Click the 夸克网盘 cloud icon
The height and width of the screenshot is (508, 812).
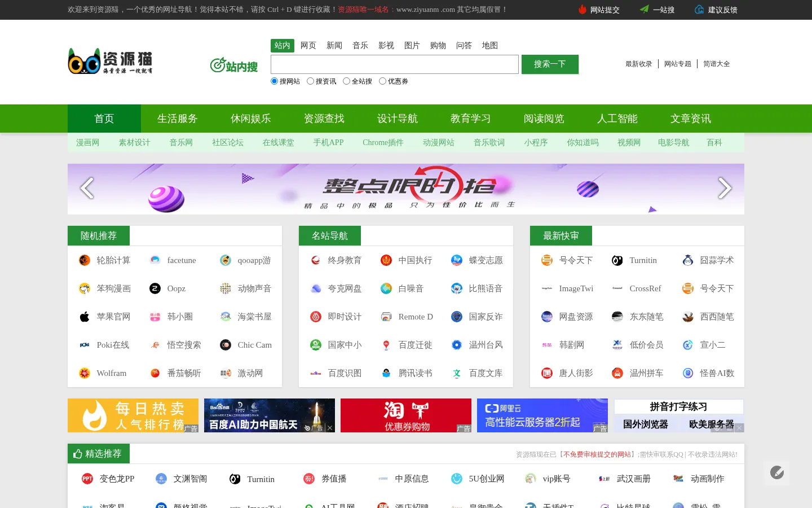[316, 288]
